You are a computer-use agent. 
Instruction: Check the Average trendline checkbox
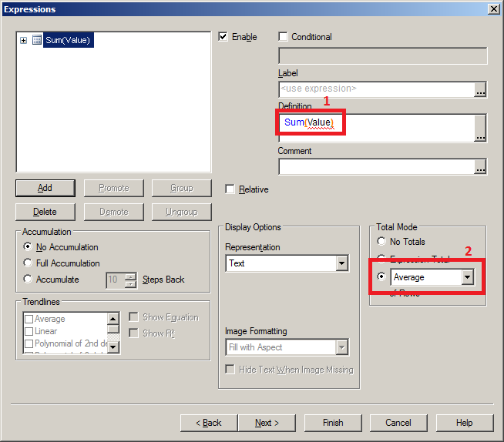click(x=29, y=319)
